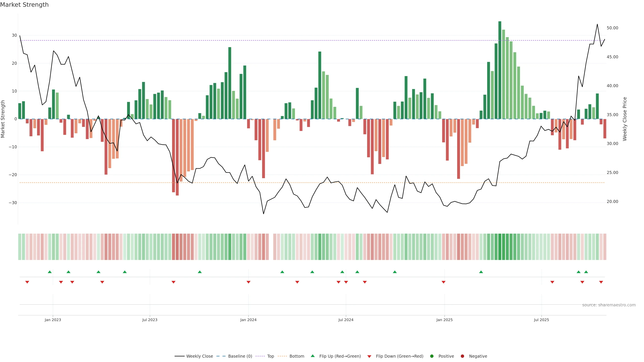Click the Jan 2024 x-axis label
This screenshot has height=362, width=644.
point(248,320)
